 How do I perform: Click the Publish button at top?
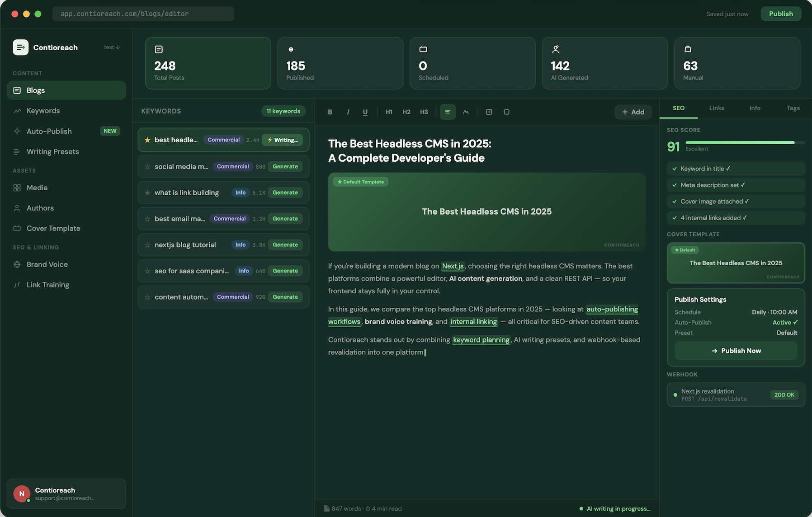pyautogui.click(x=781, y=14)
